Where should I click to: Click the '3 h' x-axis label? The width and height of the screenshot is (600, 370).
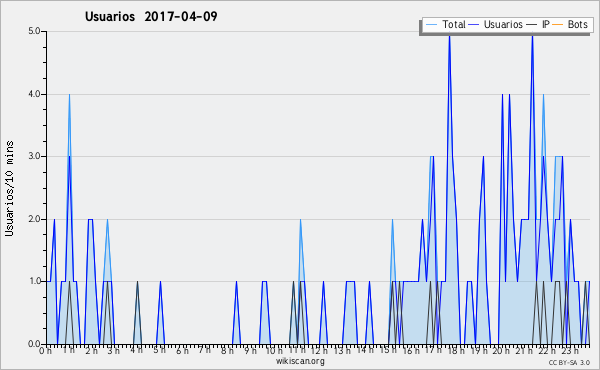point(114,350)
